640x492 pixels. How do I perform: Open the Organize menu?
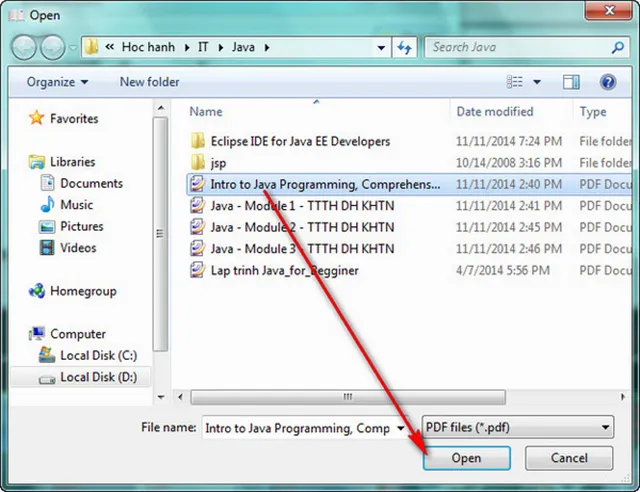pos(57,82)
